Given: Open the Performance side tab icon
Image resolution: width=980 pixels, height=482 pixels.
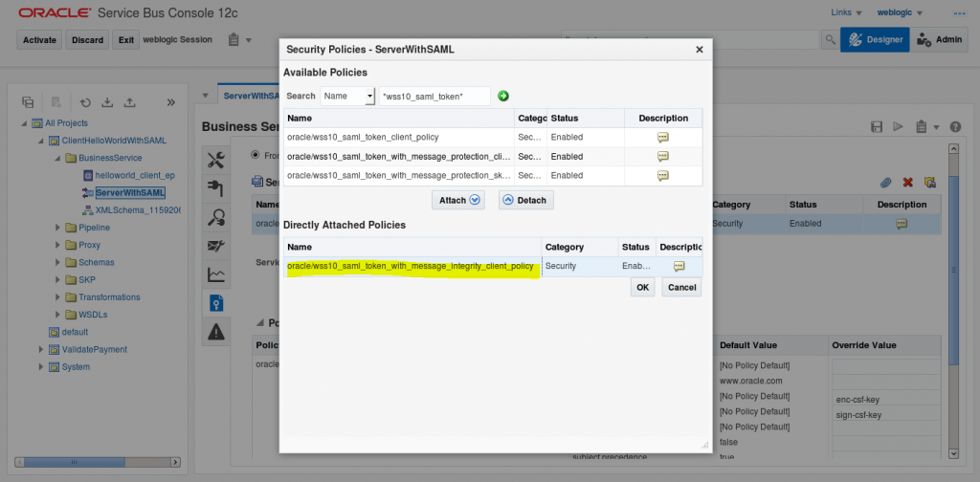Looking at the screenshot, I should click(x=215, y=217).
